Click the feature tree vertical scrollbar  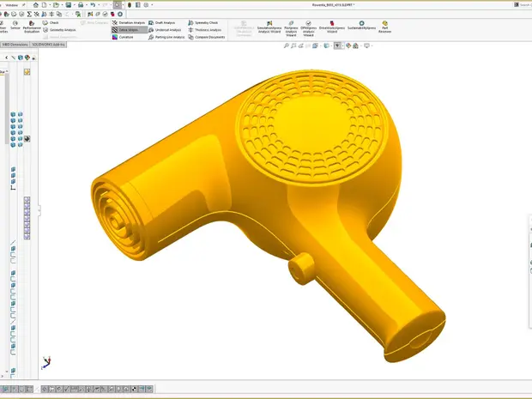coord(7,107)
